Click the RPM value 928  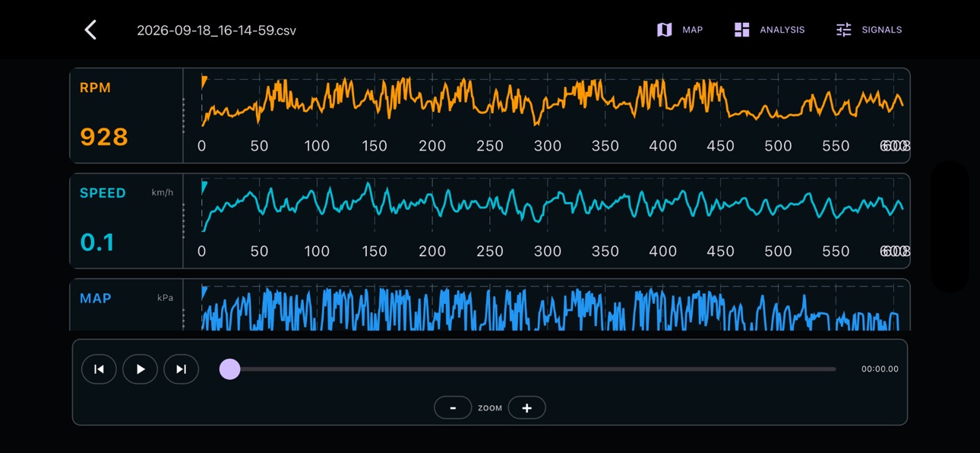104,137
